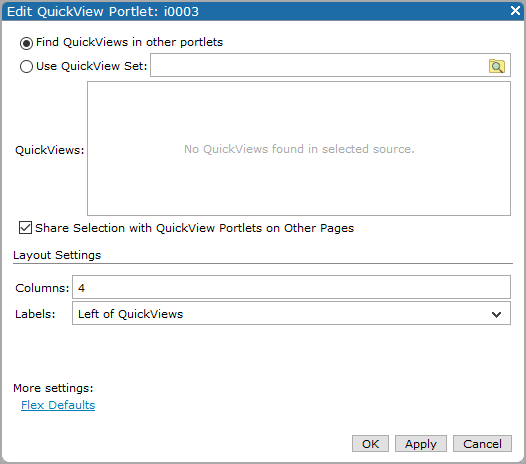Select Find QuickViews in other portlets radio
The height and width of the screenshot is (464, 526).
click(26, 43)
